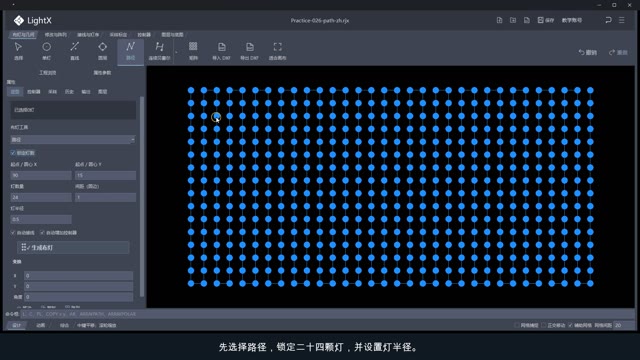Open the layout tool dropdown
Image resolution: width=640 pixels, height=360 pixels.
pyautogui.click(x=73, y=140)
